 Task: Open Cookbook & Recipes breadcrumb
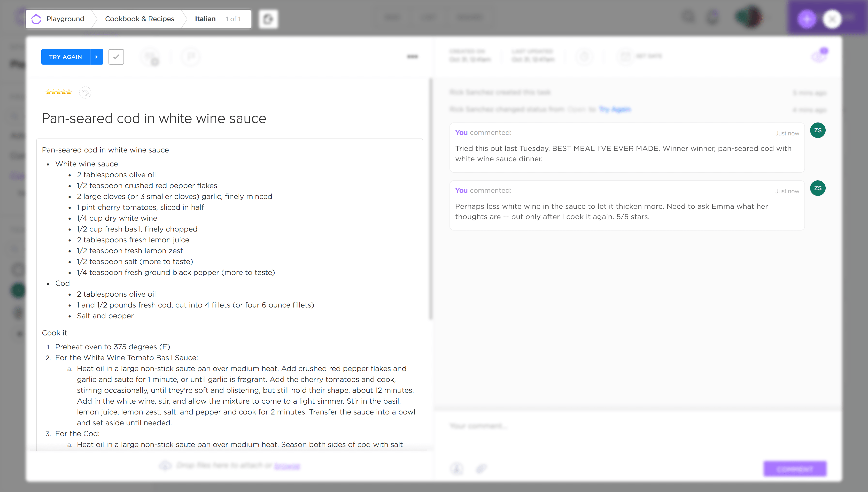coord(139,19)
